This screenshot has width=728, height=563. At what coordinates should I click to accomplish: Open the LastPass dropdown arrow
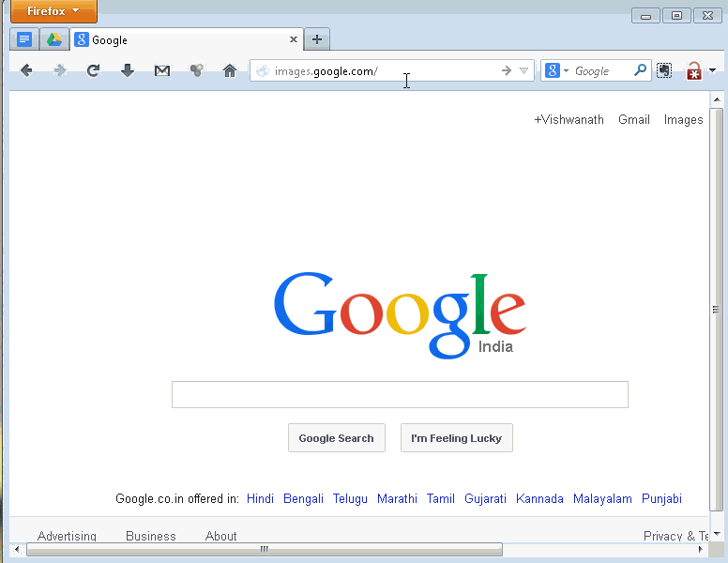coord(713,70)
